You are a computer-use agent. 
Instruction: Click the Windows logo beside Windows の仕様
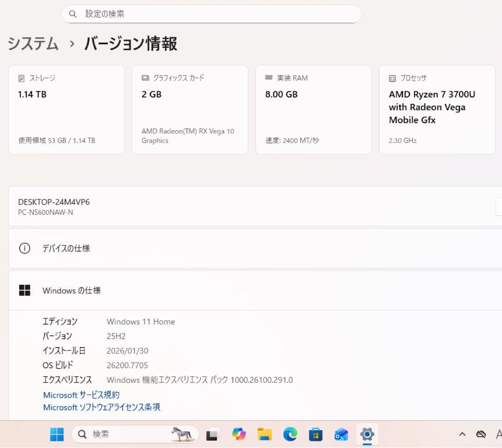click(x=24, y=290)
